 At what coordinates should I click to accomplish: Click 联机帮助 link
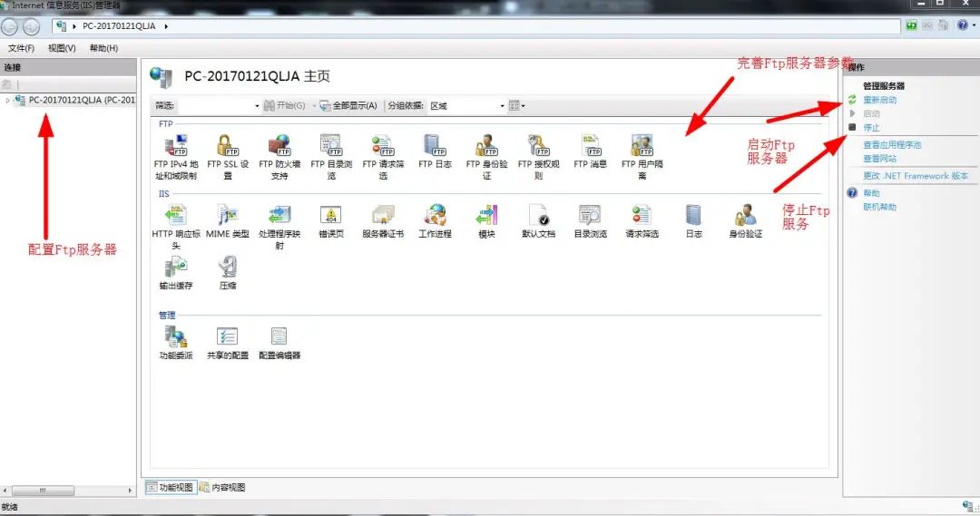click(x=879, y=207)
